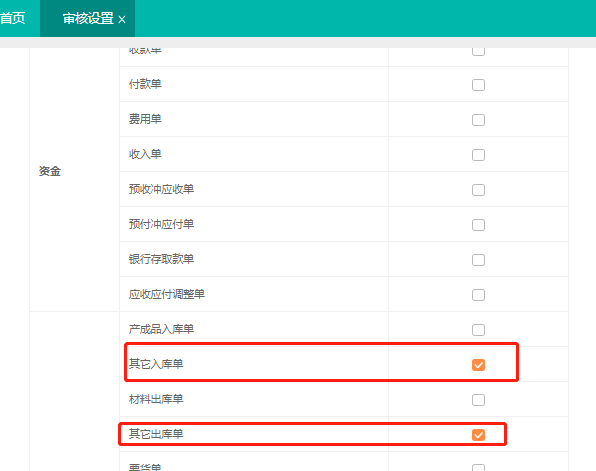Uncheck the 其它入库单 checkbox
Image resolution: width=596 pixels, height=471 pixels.
[x=478, y=365]
